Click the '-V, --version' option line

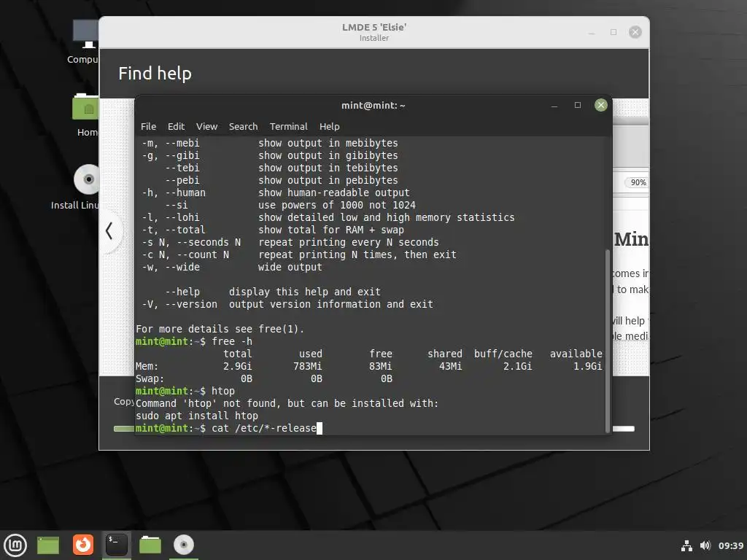[287, 304]
